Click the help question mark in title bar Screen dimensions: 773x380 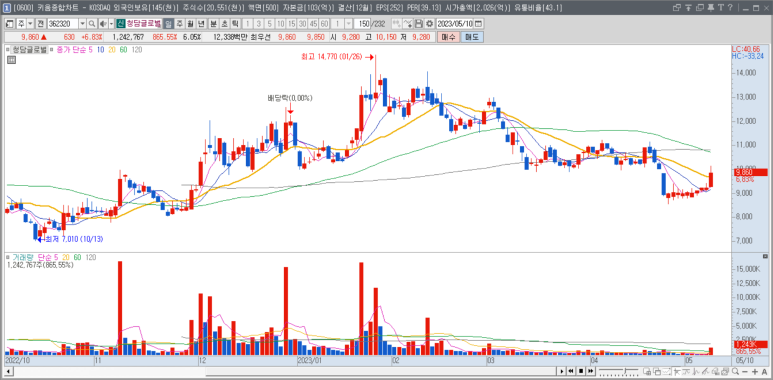point(730,7)
